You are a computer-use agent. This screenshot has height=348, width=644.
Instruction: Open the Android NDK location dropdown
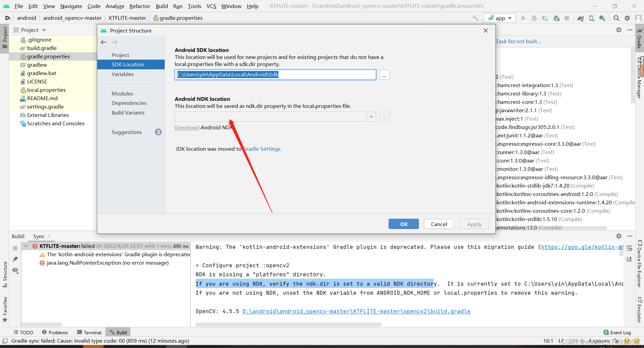click(371, 117)
